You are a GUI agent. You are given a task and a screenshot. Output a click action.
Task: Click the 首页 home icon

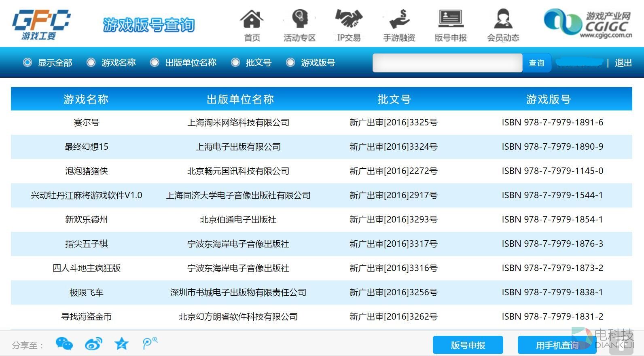pyautogui.click(x=252, y=19)
